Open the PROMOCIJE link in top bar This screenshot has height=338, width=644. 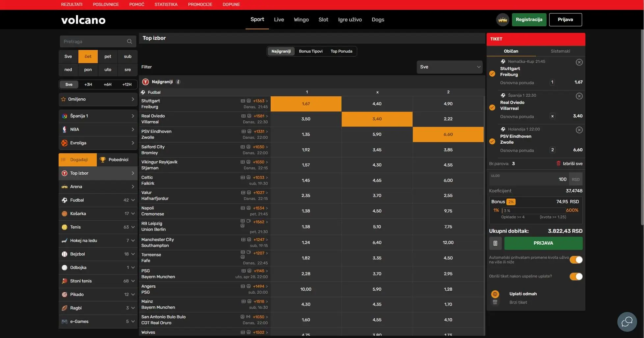[200, 5]
